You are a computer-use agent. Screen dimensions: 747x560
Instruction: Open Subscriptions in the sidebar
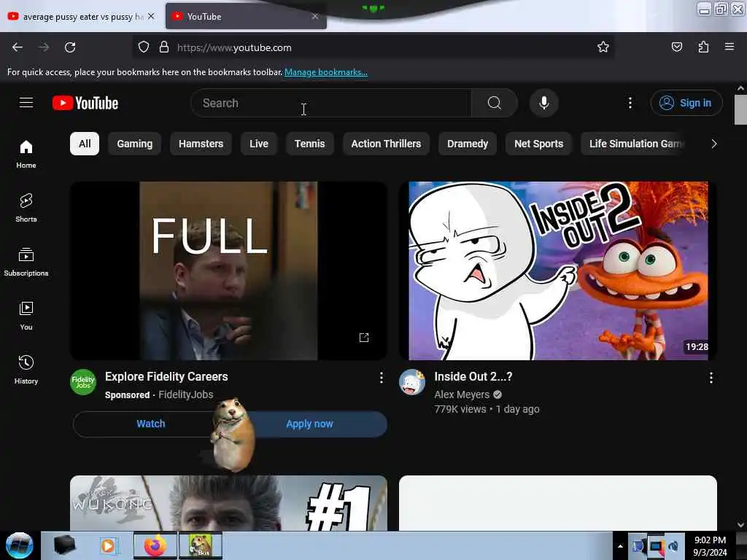[x=26, y=262]
